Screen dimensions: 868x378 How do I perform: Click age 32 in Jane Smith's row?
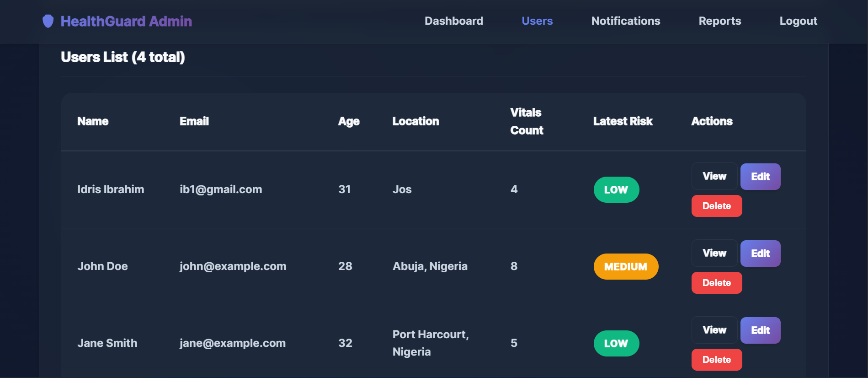coord(345,343)
